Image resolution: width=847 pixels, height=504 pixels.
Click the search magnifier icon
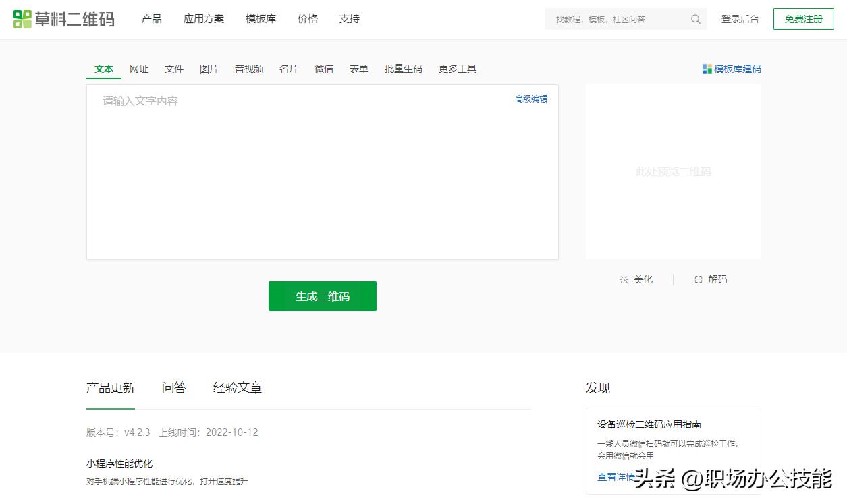coord(695,19)
